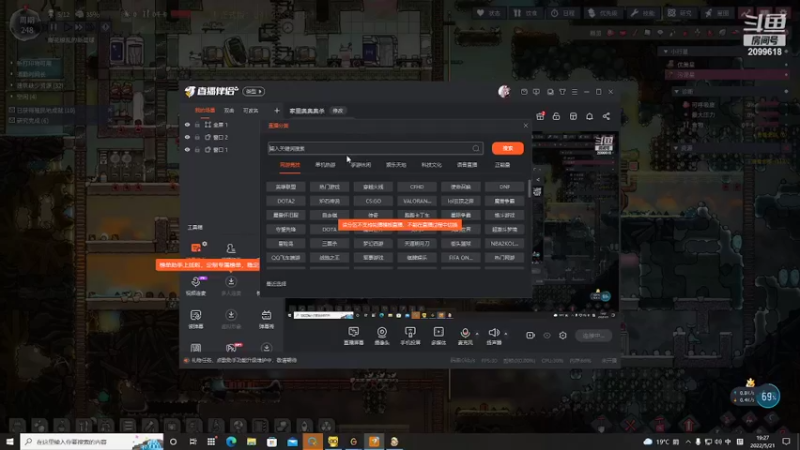Click category list vertical scrollbar
This screenshot has height=450, width=800.
tap(529, 188)
